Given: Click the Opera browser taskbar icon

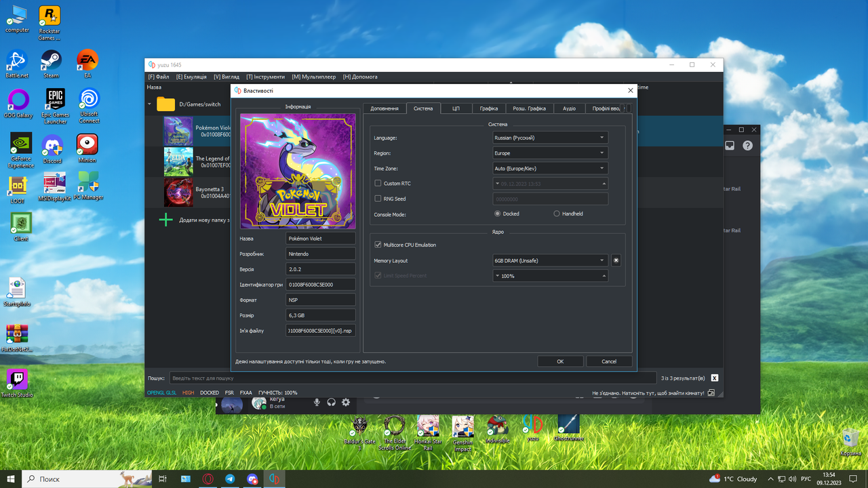Looking at the screenshot, I should tap(208, 479).
